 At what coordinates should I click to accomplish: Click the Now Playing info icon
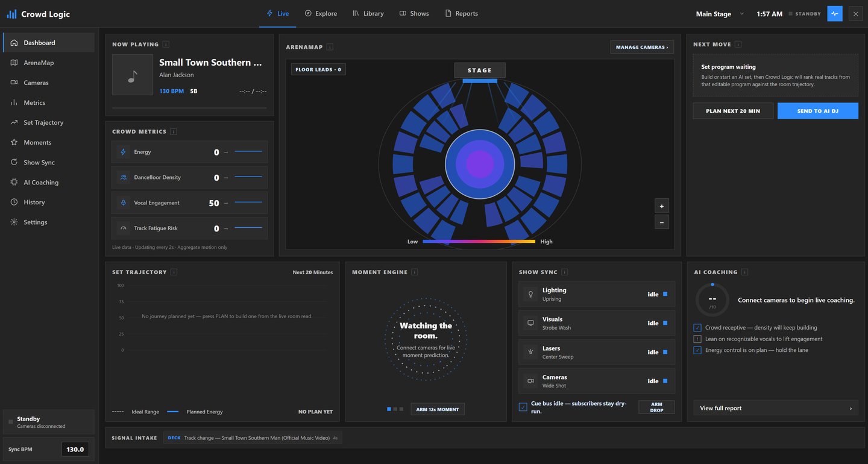point(166,44)
